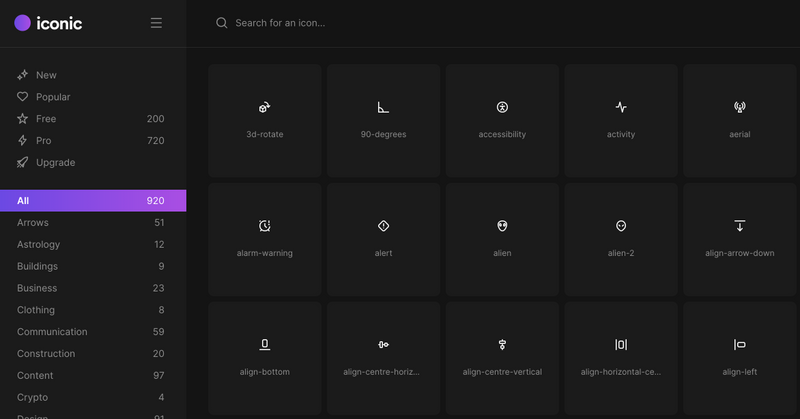Browse the Communication category

point(93,332)
